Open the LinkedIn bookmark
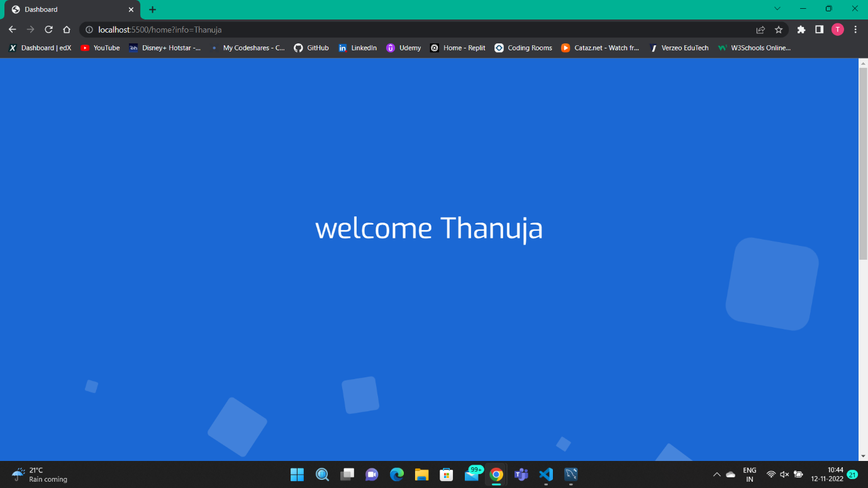This screenshot has height=488, width=868. [357, 48]
